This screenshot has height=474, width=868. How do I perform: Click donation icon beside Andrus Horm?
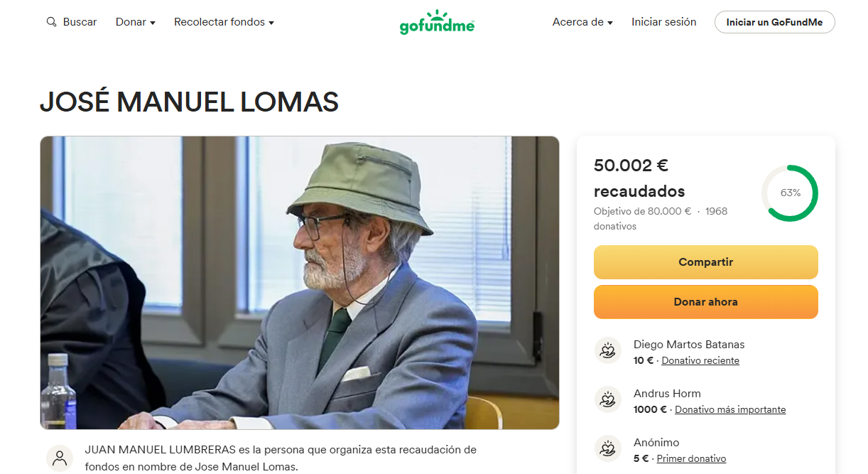pos(607,399)
